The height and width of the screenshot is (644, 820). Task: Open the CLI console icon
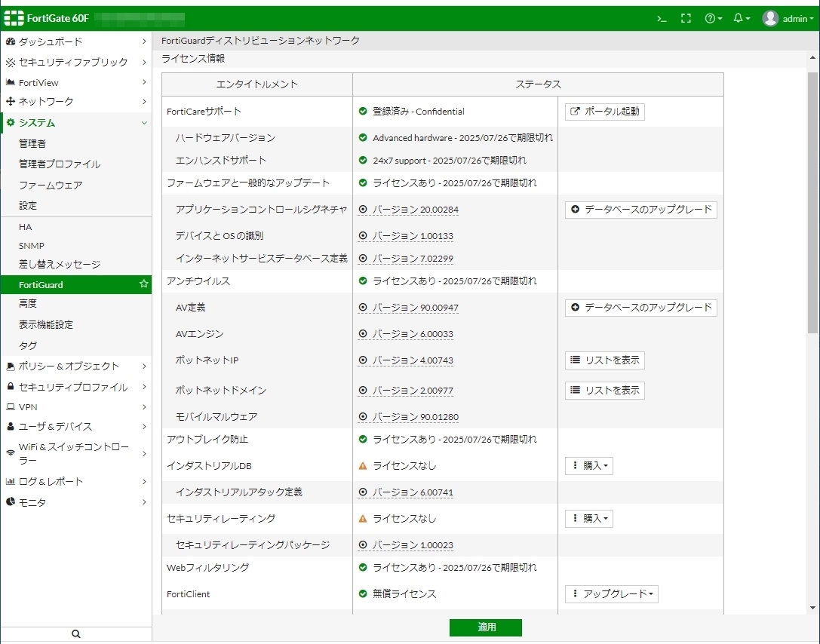coord(662,19)
